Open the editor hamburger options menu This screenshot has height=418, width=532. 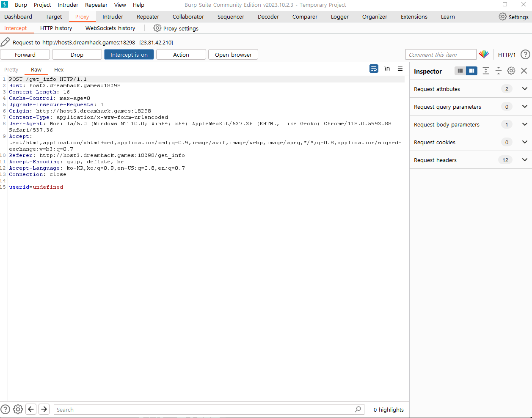(400, 69)
